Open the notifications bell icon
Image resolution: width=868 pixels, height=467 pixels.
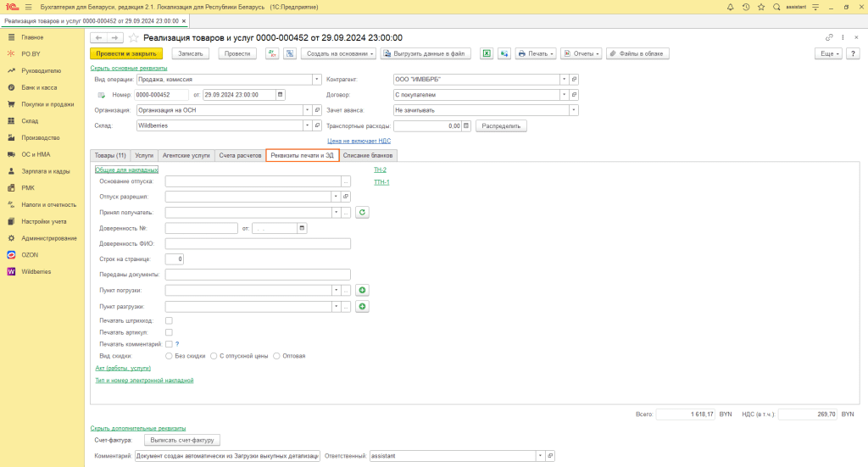click(730, 7)
